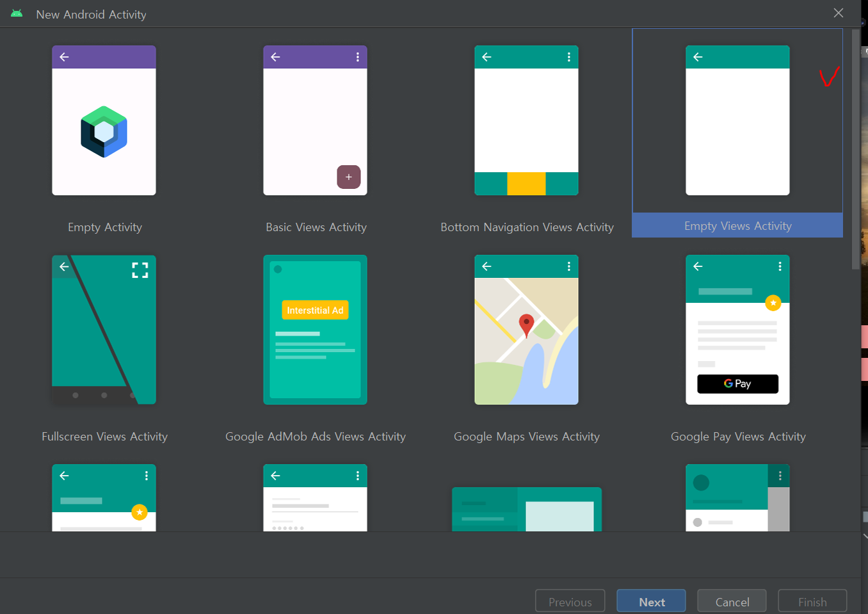Click the Google AdMob Ads Views Activity label

[316, 437]
